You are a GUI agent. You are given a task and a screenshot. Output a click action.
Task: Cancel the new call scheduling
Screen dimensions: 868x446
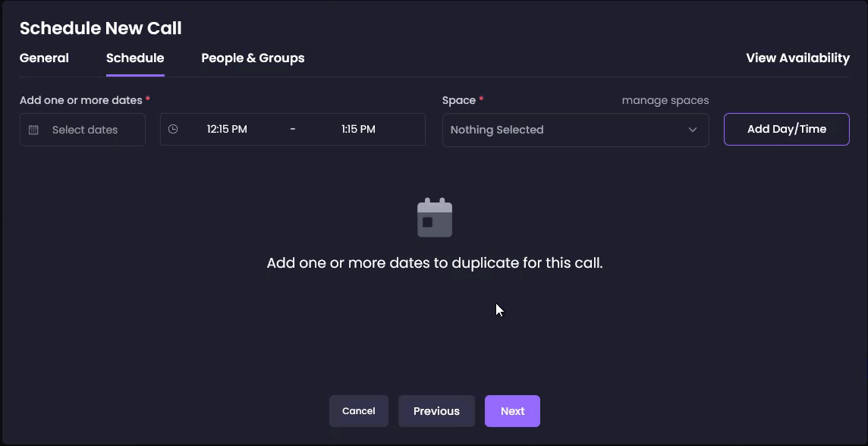(x=358, y=411)
